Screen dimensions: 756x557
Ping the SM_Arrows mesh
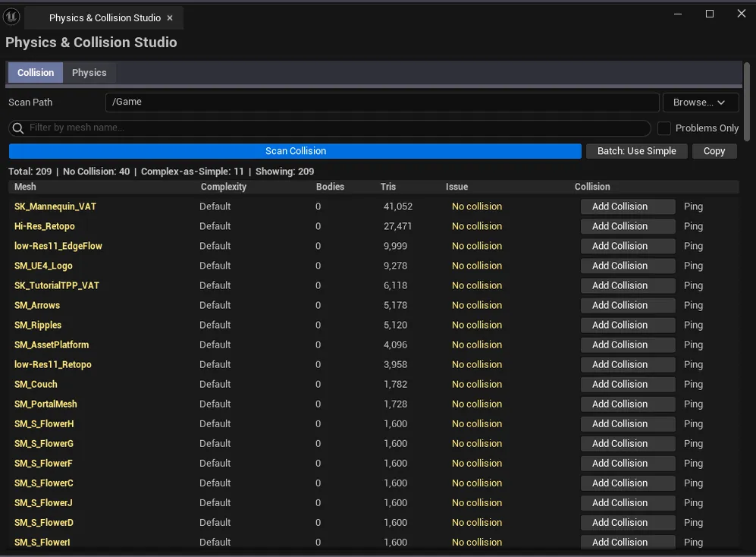693,306
